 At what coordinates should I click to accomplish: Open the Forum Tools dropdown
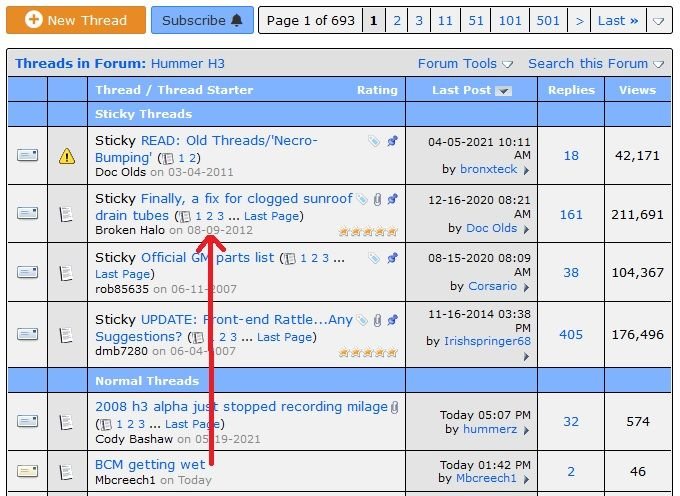click(464, 64)
